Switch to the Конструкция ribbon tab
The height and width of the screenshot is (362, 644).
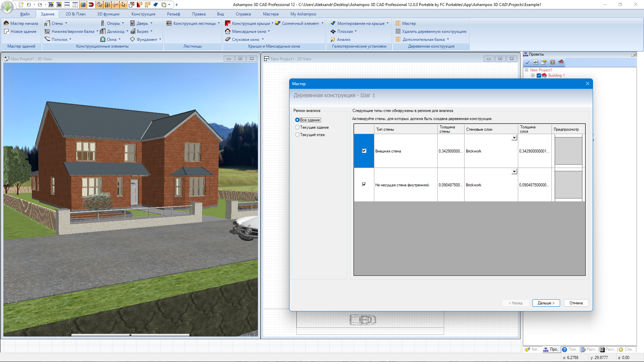(x=143, y=14)
